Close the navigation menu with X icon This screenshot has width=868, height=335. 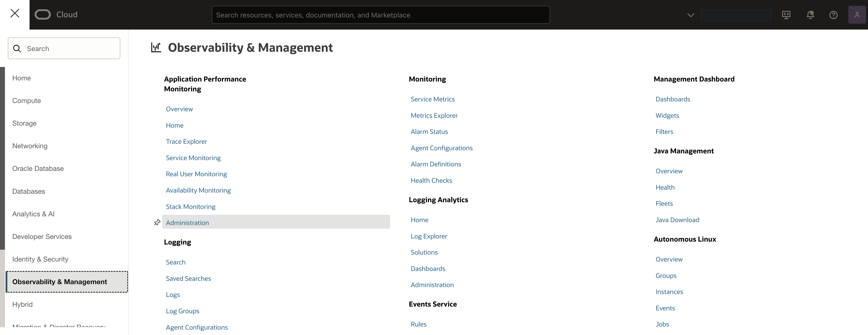(x=15, y=13)
